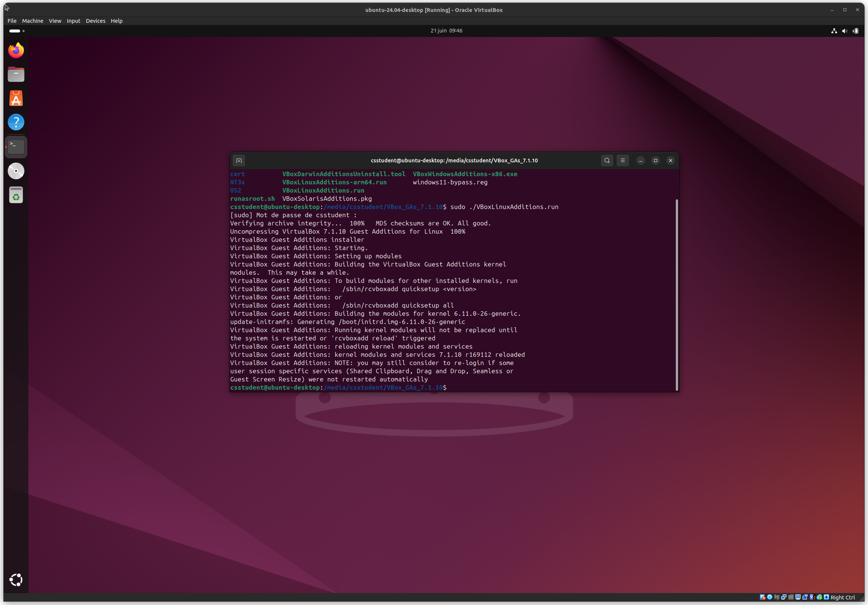Click the last terminal prompt line
868x605 pixels.
(x=338, y=387)
